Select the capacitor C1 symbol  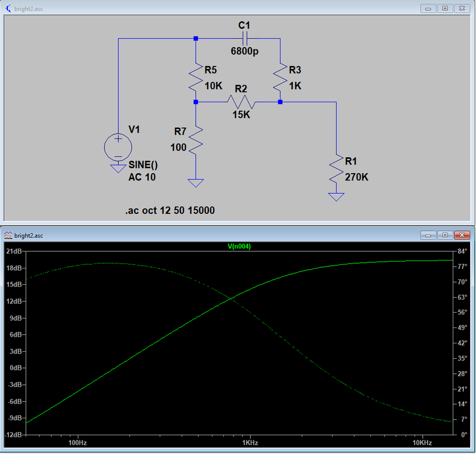tap(245, 39)
